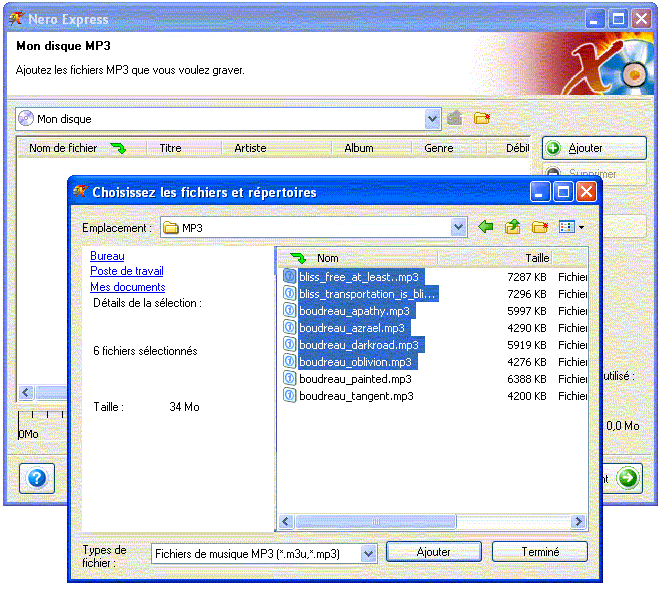Click icon of boudreau_azrael.mp3 file
Viewport: 664px width, 589px height.
(x=289, y=327)
